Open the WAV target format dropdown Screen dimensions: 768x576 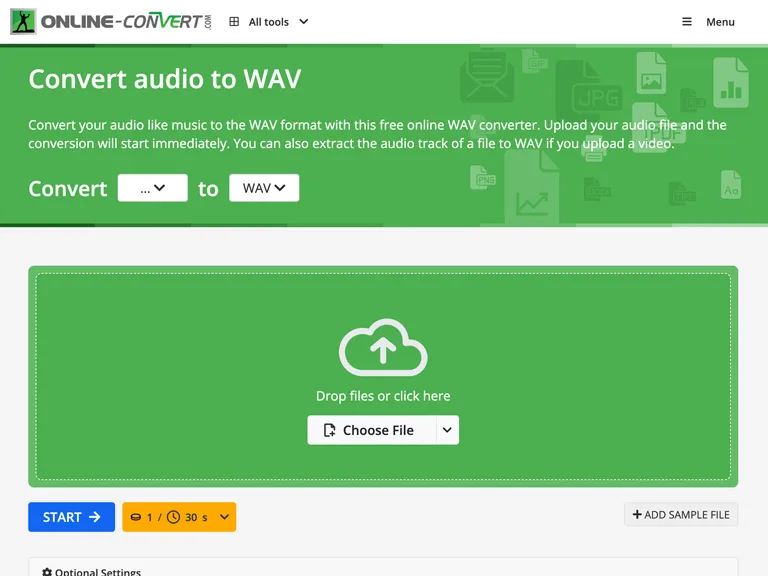264,188
